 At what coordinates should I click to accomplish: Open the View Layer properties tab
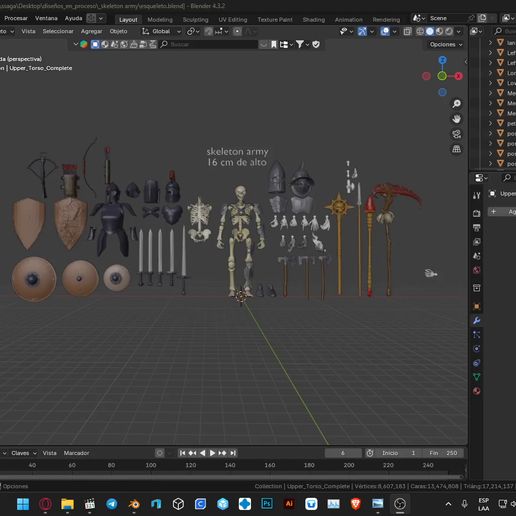point(477,242)
